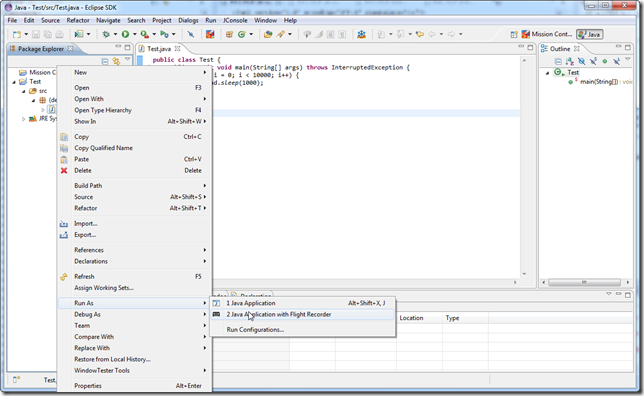Maximize the Package Explorer view

(x=127, y=47)
